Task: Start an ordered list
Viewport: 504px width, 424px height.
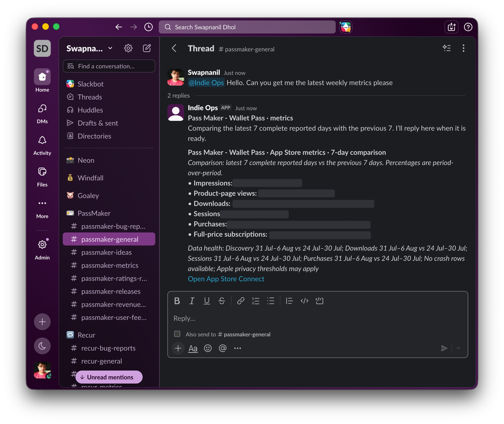Action: [255, 301]
